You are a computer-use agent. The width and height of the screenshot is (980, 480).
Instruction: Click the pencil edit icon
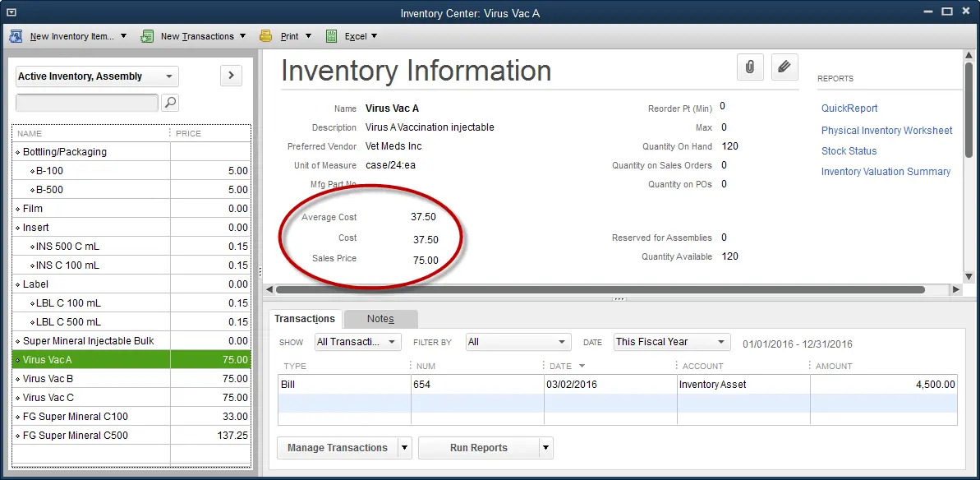tap(785, 67)
